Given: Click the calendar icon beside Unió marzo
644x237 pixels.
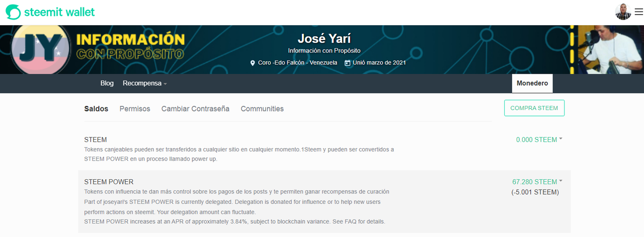Looking at the screenshot, I should coord(347,63).
